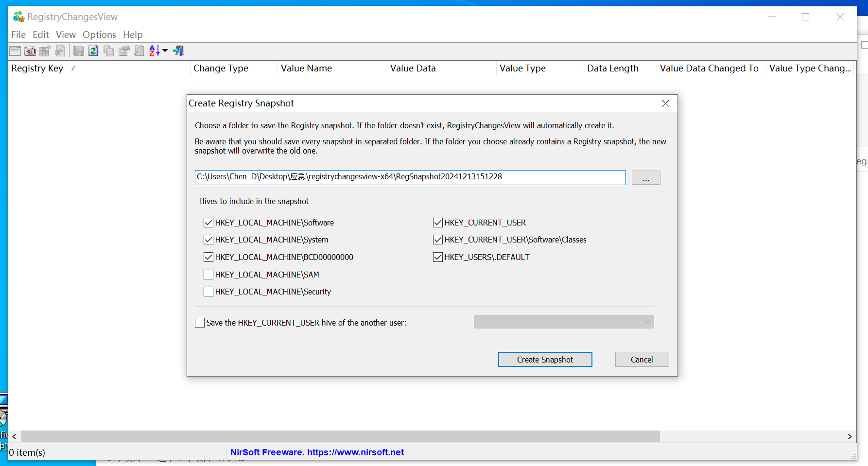Click the floppy disk save icon
The image size is (868, 466).
click(78, 51)
